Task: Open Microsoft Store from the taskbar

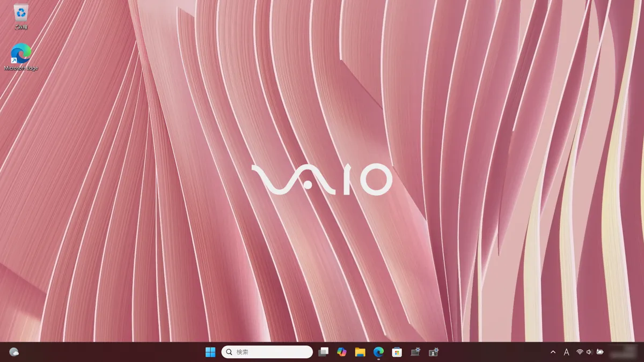Action: pos(397,352)
